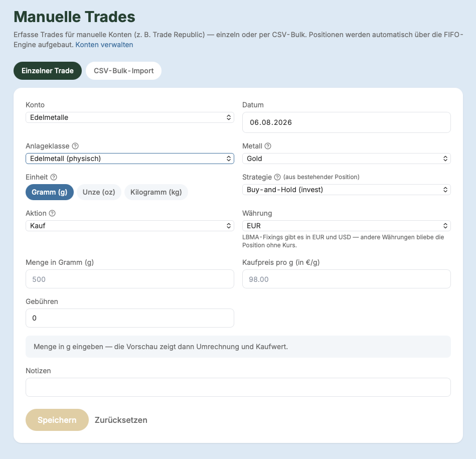Image resolution: width=476 pixels, height=459 pixels.
Task: Select the Gramm (g) unit option
Action: point(50,192)
